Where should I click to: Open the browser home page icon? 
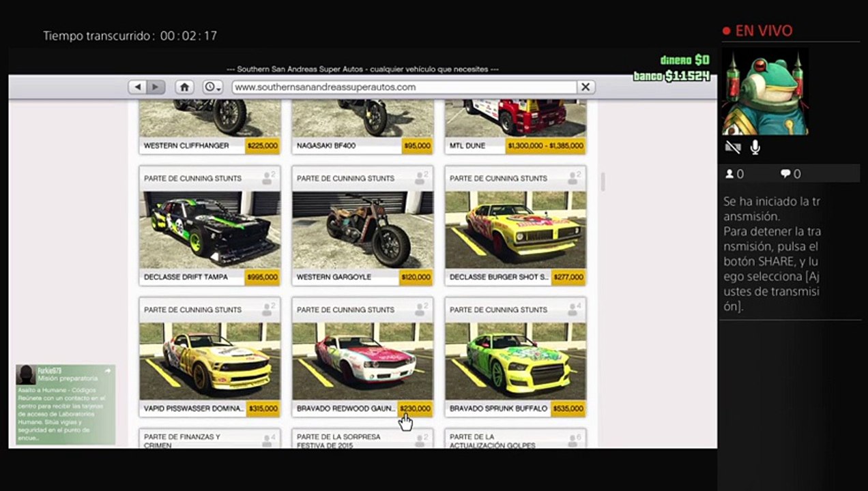click(x=184, y=87)
